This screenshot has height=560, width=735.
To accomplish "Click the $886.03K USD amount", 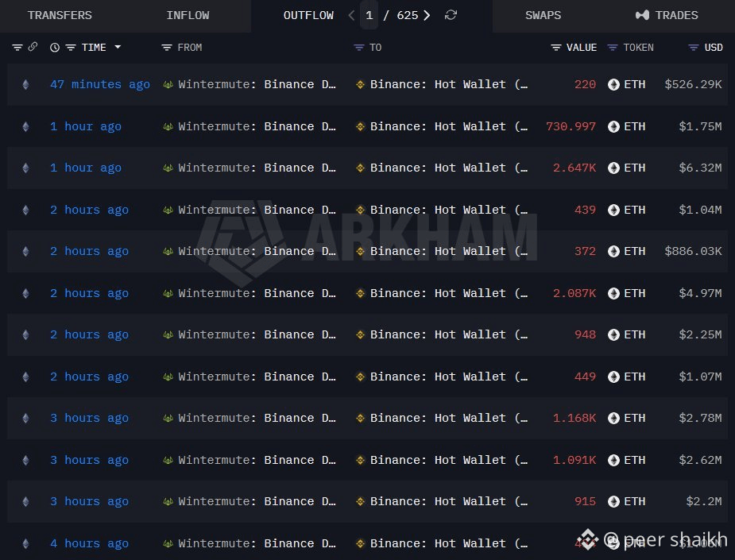I will [693, 251].
